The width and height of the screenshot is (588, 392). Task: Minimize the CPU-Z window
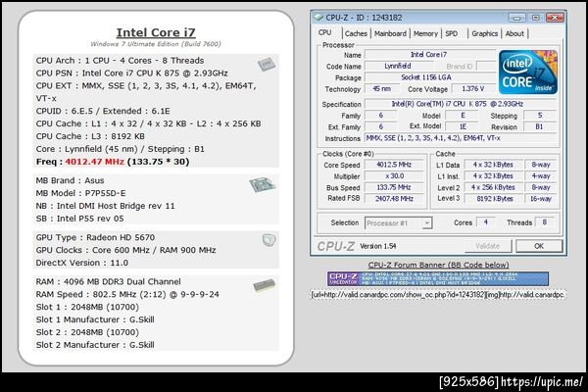516,18
